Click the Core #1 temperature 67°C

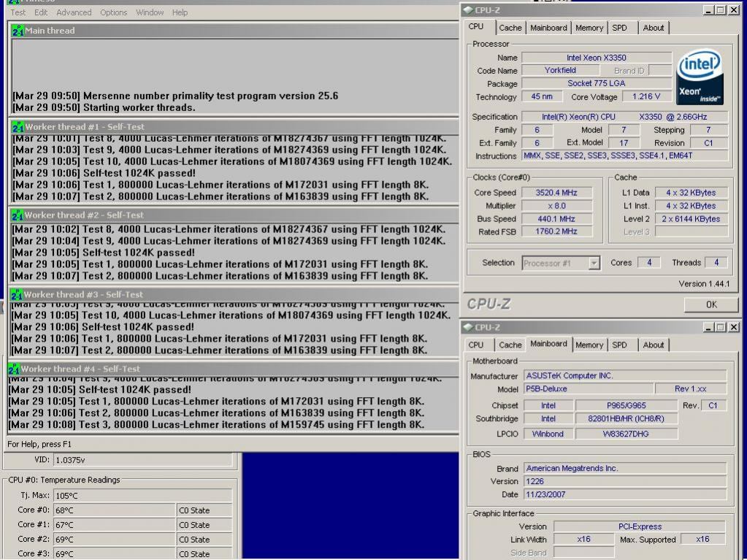(x=115, y=525)
